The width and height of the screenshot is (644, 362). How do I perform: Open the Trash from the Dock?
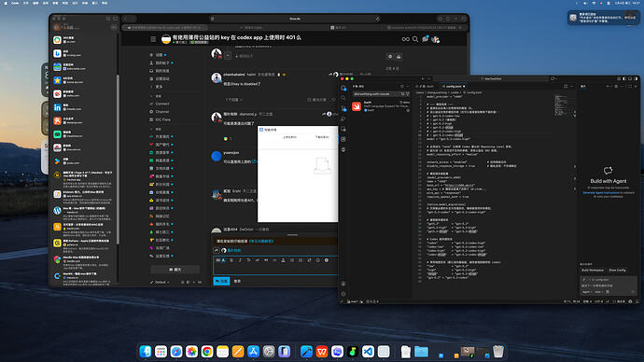click(498, 352)
